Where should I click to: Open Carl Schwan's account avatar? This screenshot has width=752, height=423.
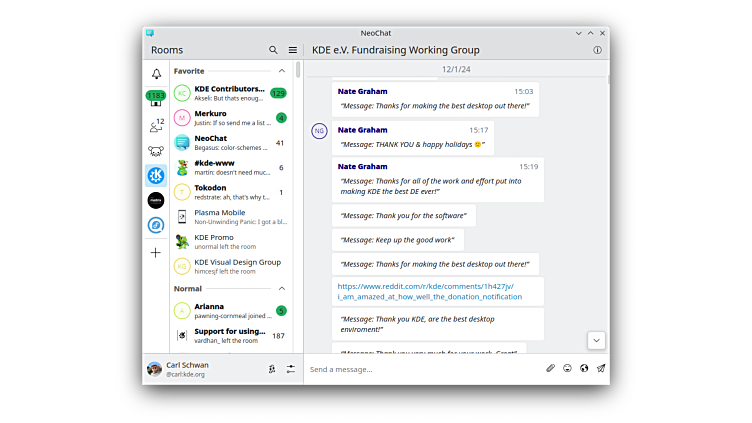coord(155,369)
